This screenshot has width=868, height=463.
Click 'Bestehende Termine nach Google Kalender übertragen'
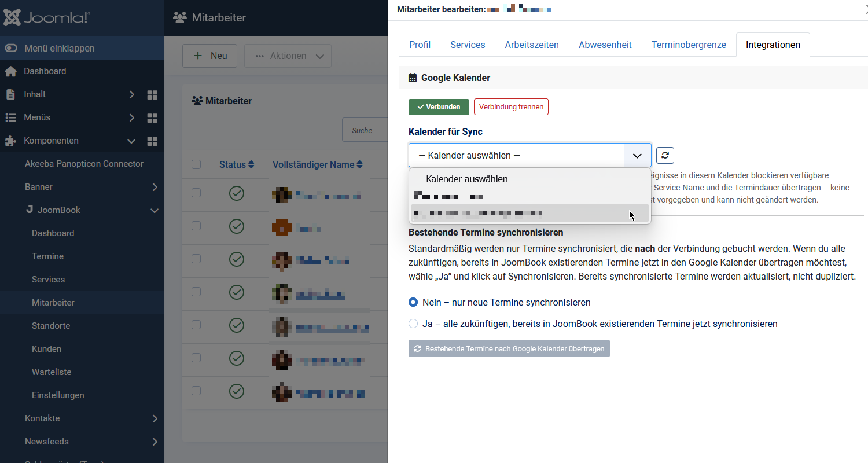509,348
